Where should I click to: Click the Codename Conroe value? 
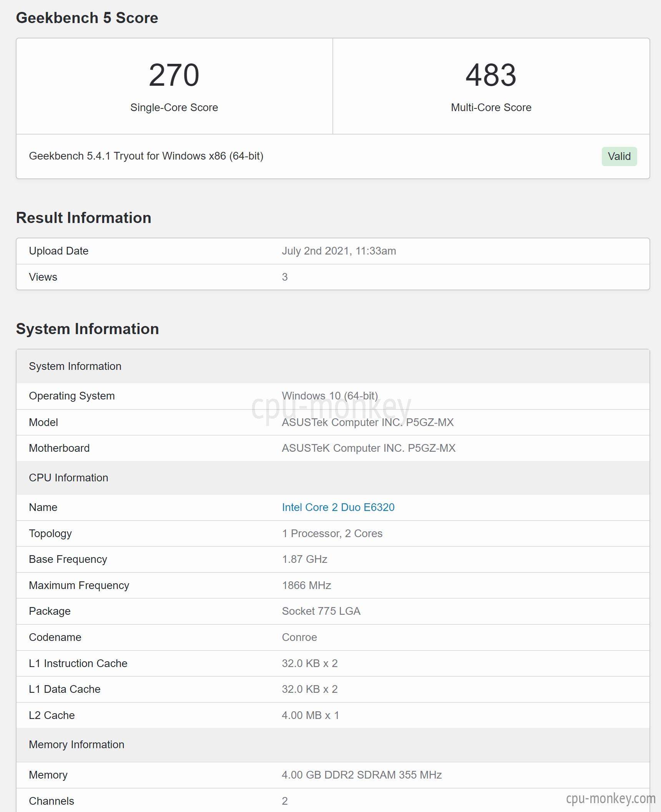[x=299, y=637]
